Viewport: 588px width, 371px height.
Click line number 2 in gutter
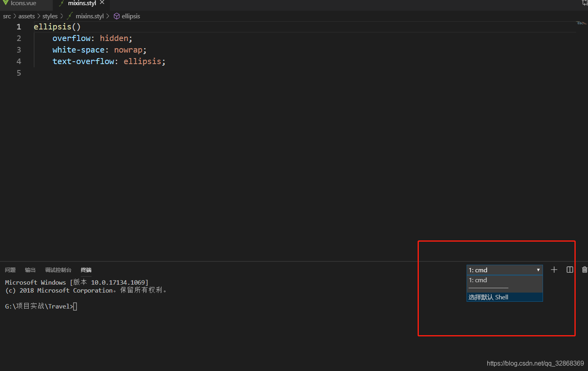[x=19, y=38]
